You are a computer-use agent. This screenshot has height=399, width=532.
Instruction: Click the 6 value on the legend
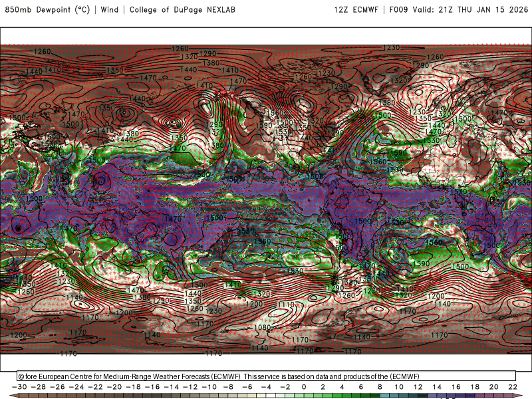click(x=360, y=387)
